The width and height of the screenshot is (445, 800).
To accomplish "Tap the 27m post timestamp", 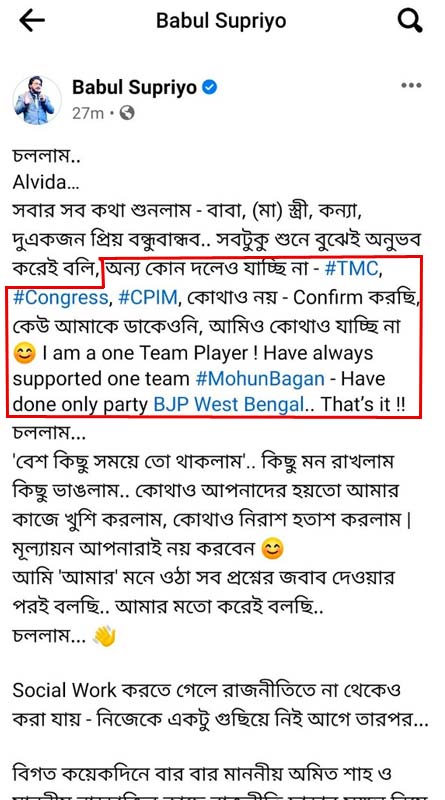I will [x=88, y=113].
